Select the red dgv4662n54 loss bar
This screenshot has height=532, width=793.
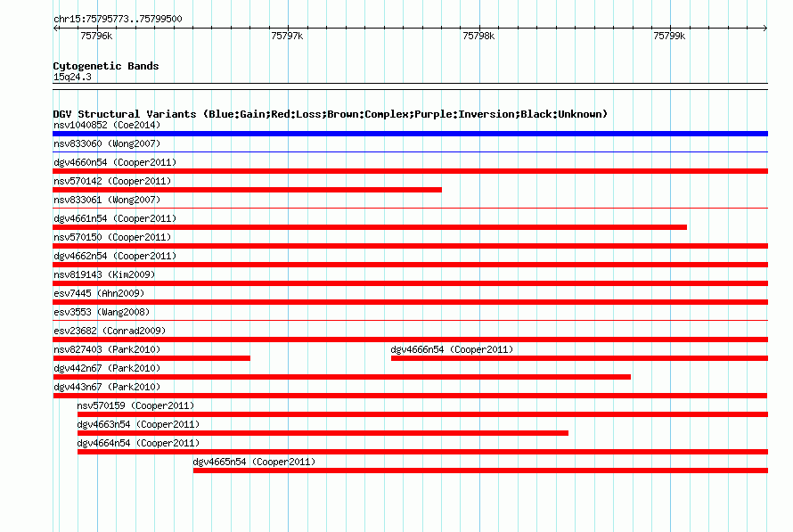[410, 265]
